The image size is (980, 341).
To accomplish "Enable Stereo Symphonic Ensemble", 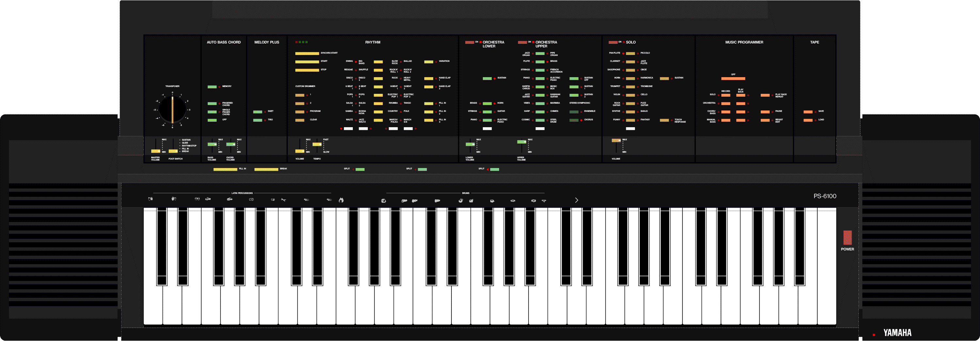I will click(574, 112).
